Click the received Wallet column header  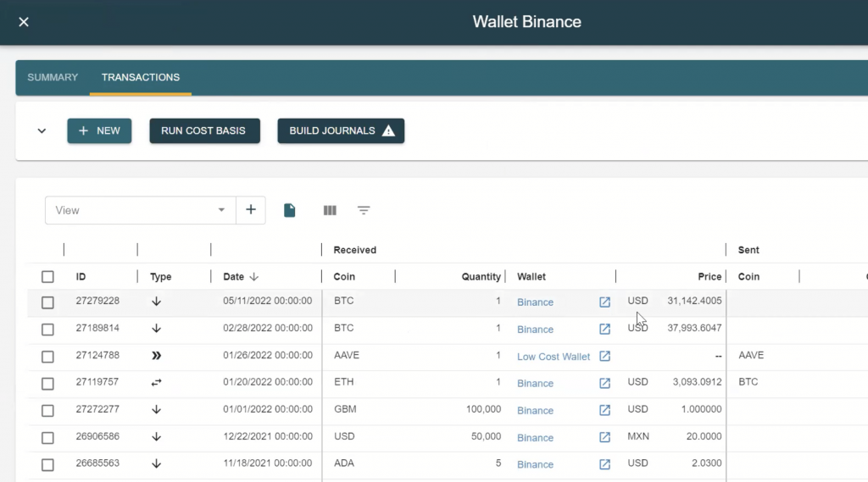click(x=531, y=277)
